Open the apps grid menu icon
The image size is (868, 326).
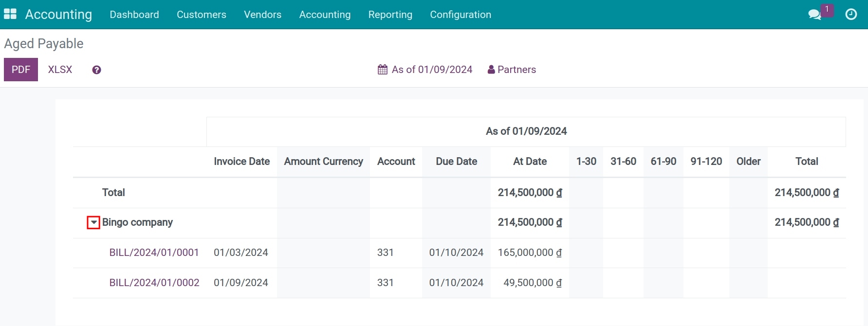tap(10, 14)
